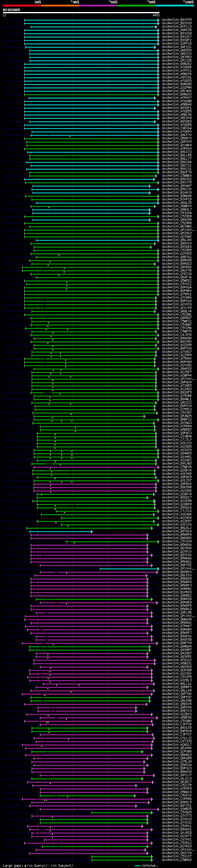The image size is (197, 868).
Task: Click the red 20% identity scale segment
Action: pyautogui.click(x=22, y=6)
